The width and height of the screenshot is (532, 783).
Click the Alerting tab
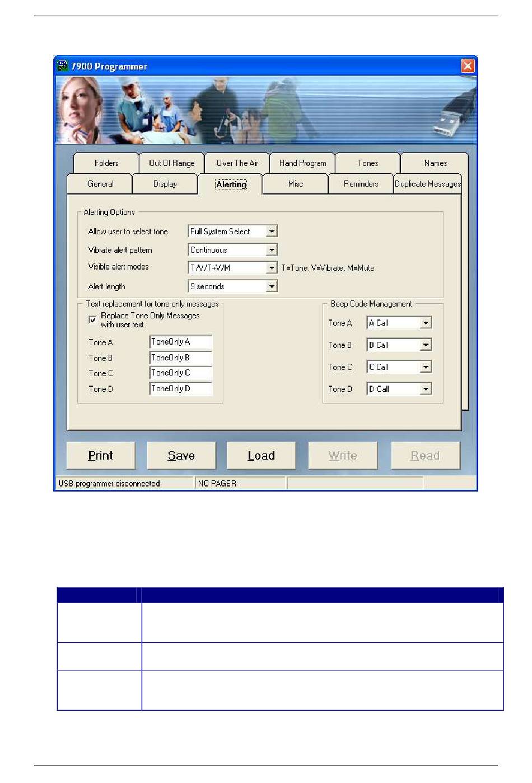(x=231, y=184)
